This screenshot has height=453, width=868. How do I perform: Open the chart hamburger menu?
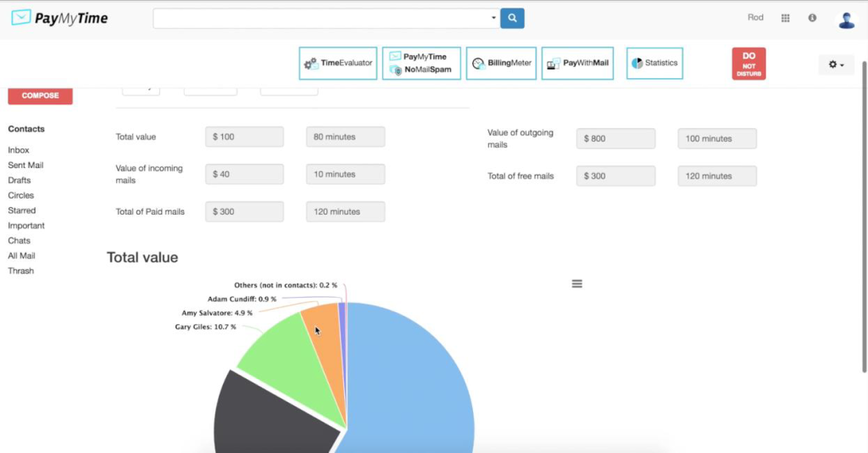[x=576, y=283]
